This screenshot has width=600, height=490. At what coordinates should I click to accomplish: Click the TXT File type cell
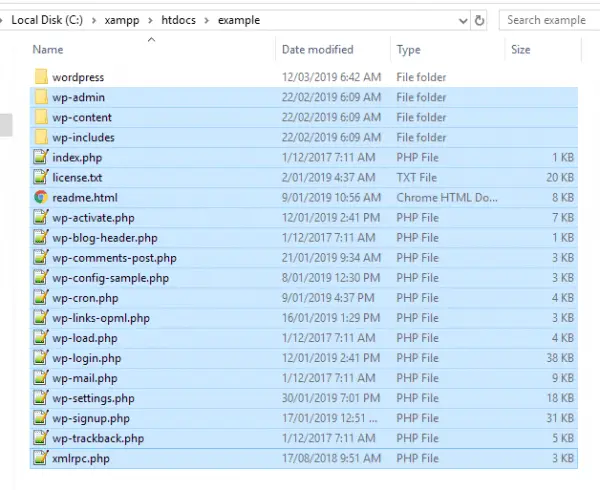pos(416,177)
